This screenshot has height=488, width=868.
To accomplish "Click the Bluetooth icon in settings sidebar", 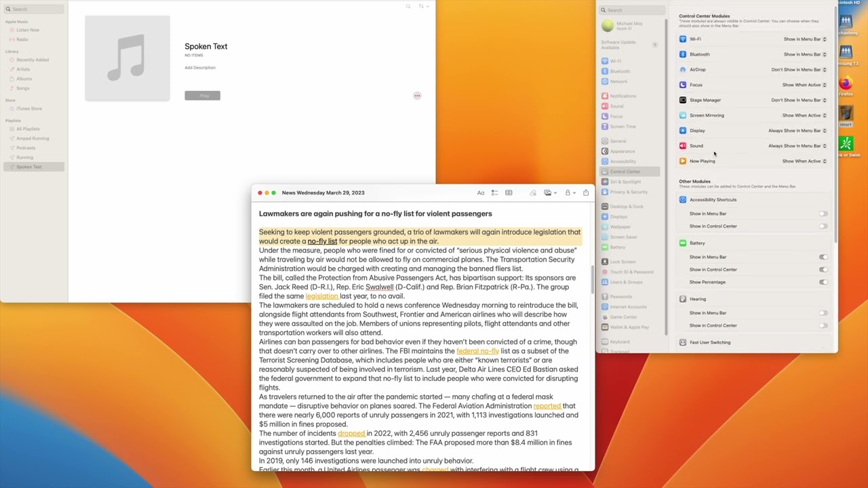I will point(605,71).
